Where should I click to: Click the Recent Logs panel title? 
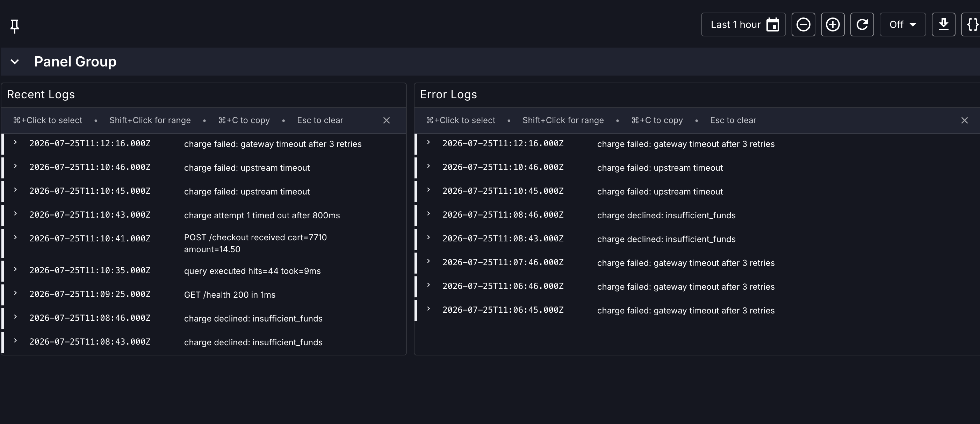tap(41, 94)
